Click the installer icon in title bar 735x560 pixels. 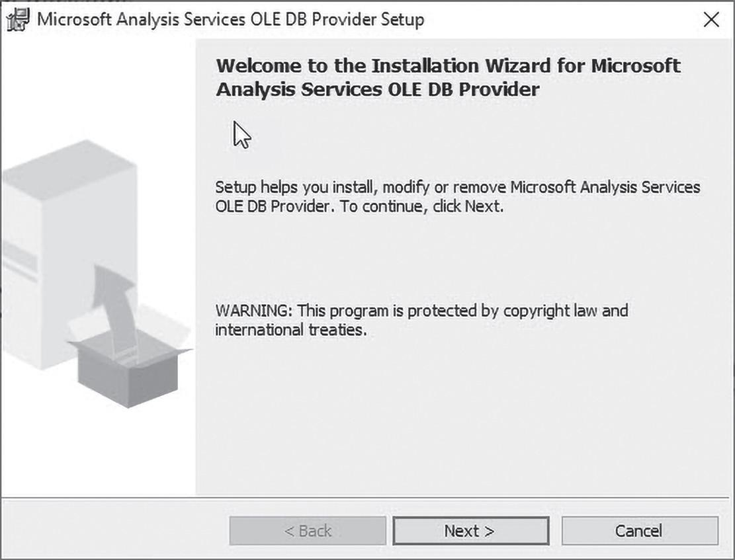(19, 20)
